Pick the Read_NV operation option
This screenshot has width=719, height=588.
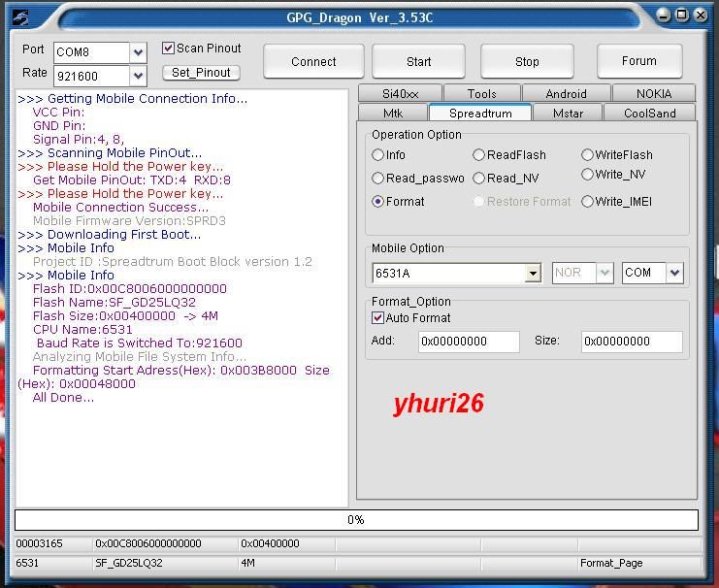479,179
